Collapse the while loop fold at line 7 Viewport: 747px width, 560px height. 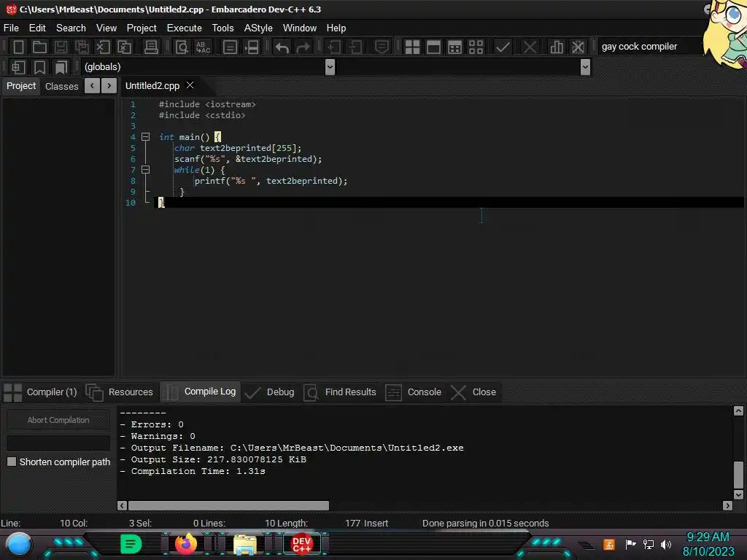tap(146, 170)
